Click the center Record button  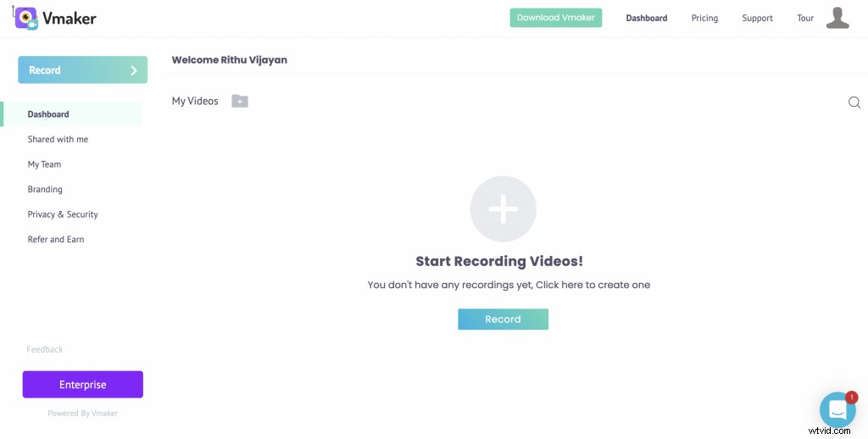504,320
